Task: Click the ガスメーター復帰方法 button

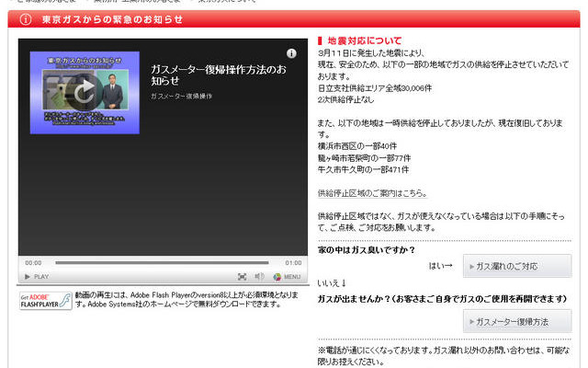Action: click(x=517, y=321)
